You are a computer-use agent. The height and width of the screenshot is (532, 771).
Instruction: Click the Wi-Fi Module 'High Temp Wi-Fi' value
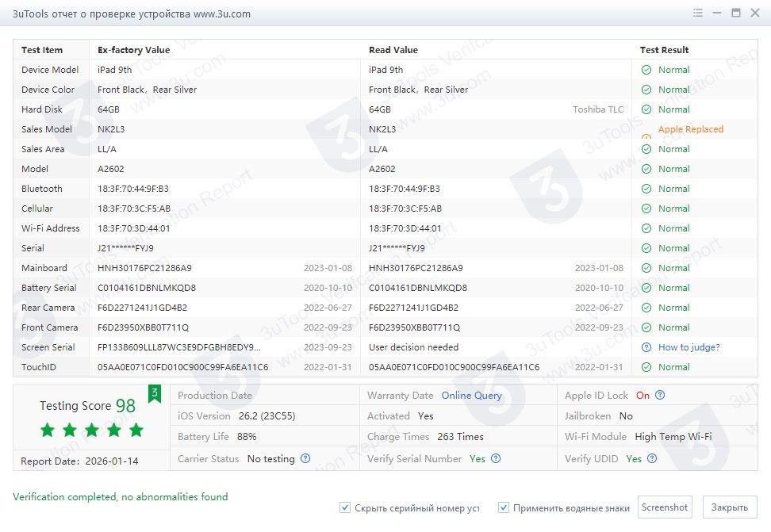(x=673, y=437)
